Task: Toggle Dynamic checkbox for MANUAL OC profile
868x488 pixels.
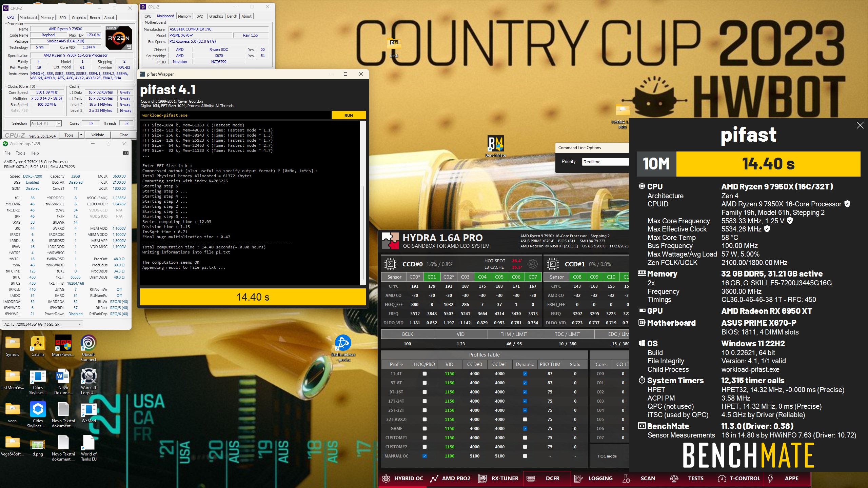Action: tap(525, 456)
